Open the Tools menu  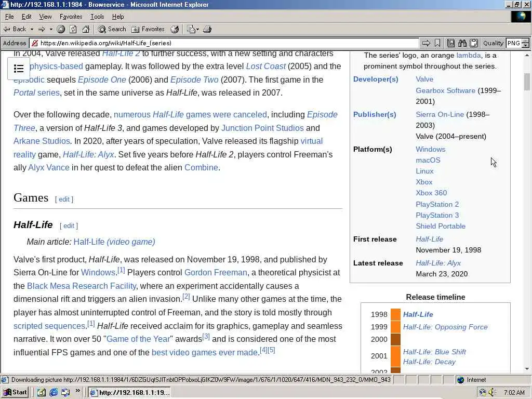coord(97,16)
